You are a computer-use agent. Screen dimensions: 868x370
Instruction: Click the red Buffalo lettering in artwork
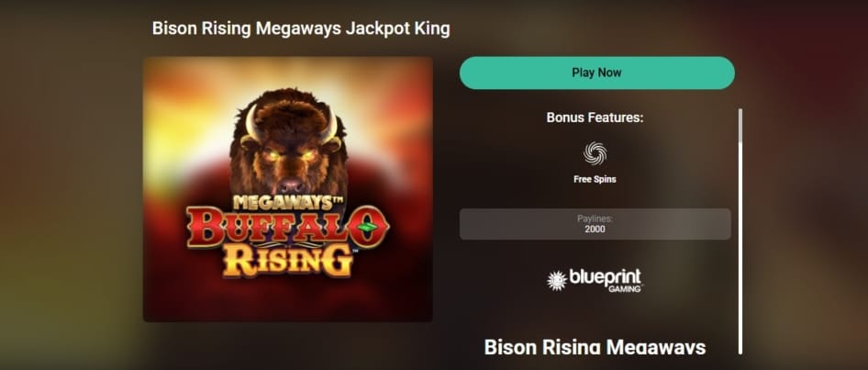click(287, 227)
